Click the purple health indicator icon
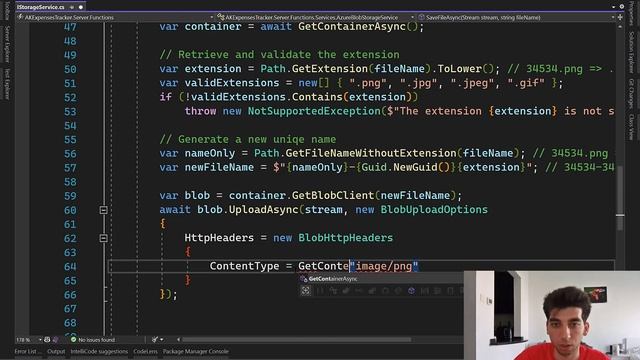The width and height of the screenshot is (640, 360). click(56, 340)
